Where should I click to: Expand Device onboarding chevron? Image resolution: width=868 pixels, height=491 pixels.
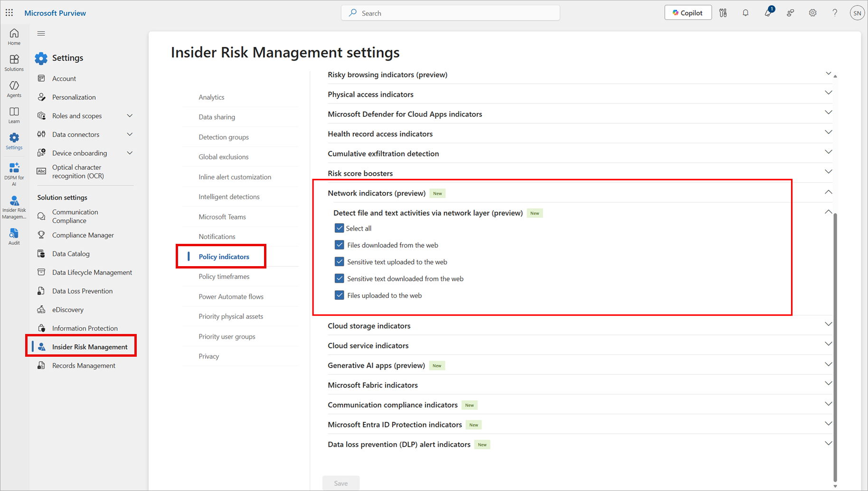pos(130,153)
